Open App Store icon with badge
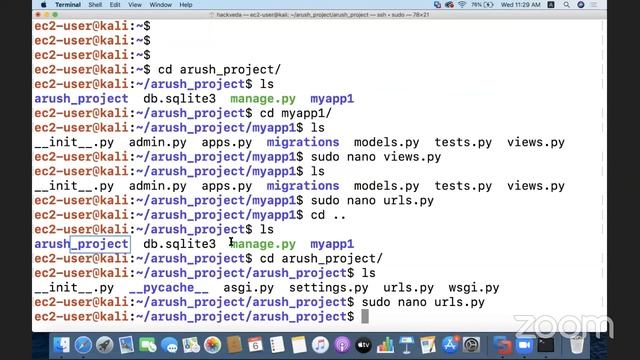Image resolution: width=640 pixels, height=360 pixels. pyautogui.click(x=450, y=345)
